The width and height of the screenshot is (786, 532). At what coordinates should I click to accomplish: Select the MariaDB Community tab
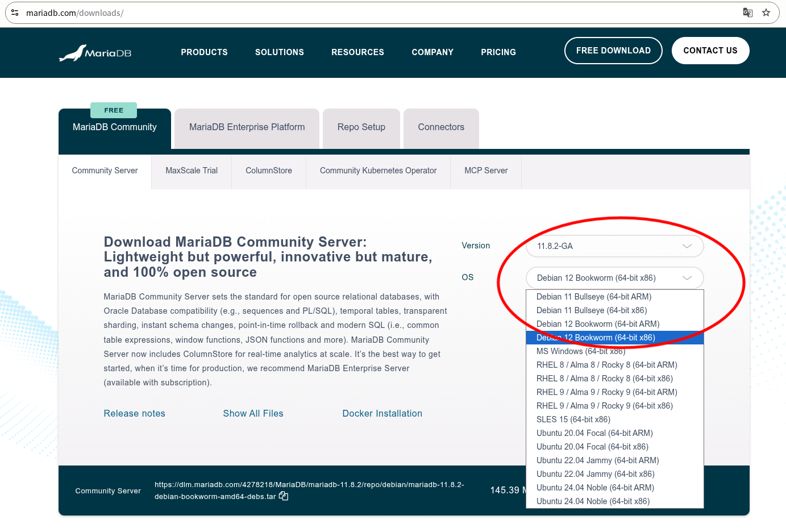[115, 128]
